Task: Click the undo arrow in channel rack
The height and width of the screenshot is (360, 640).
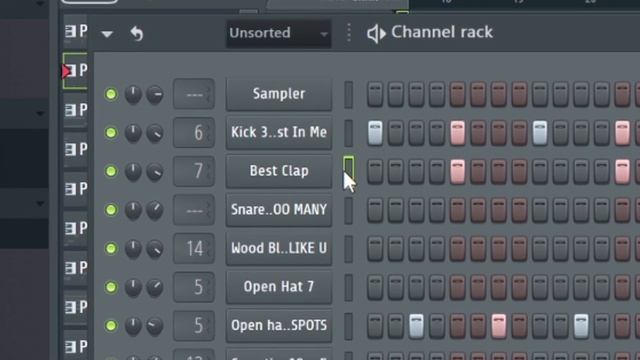Action: point(137,33)
